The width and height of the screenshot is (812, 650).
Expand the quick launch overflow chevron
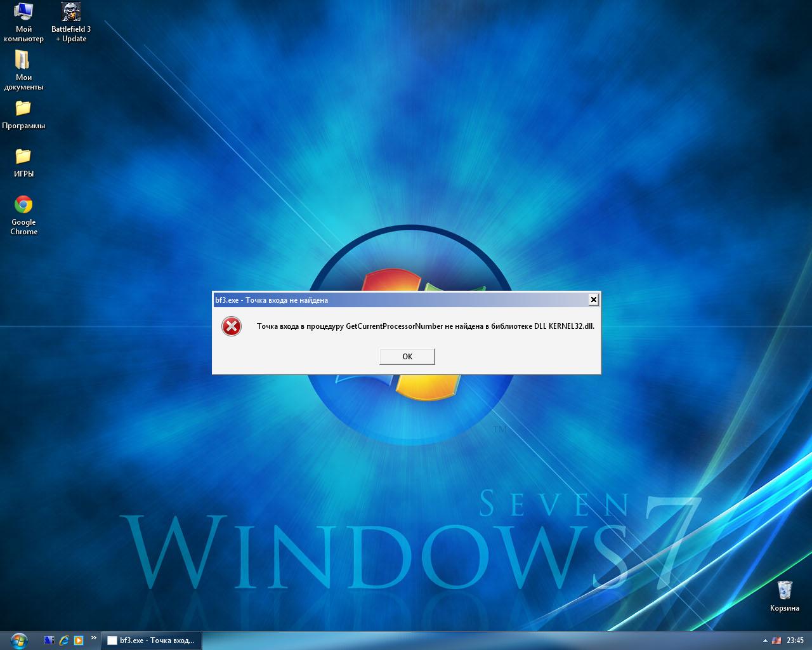coord(94,638)
